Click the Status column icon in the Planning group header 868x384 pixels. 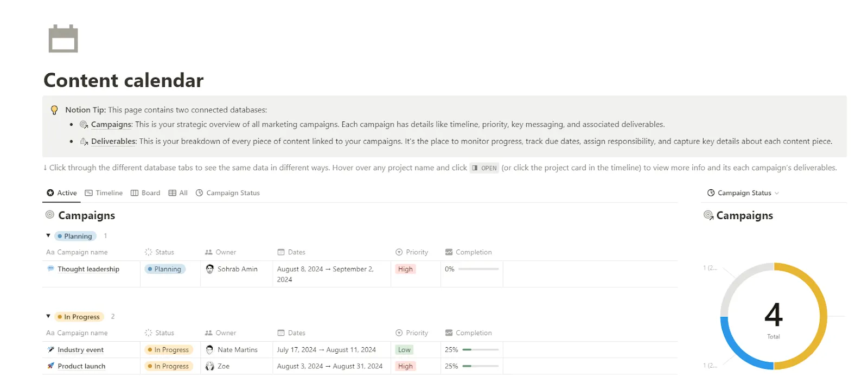coord(149,252)
